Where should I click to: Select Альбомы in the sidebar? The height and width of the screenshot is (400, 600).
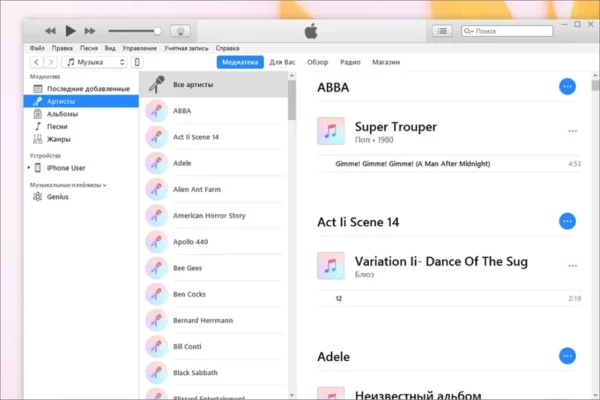click(x=81, y=114)
